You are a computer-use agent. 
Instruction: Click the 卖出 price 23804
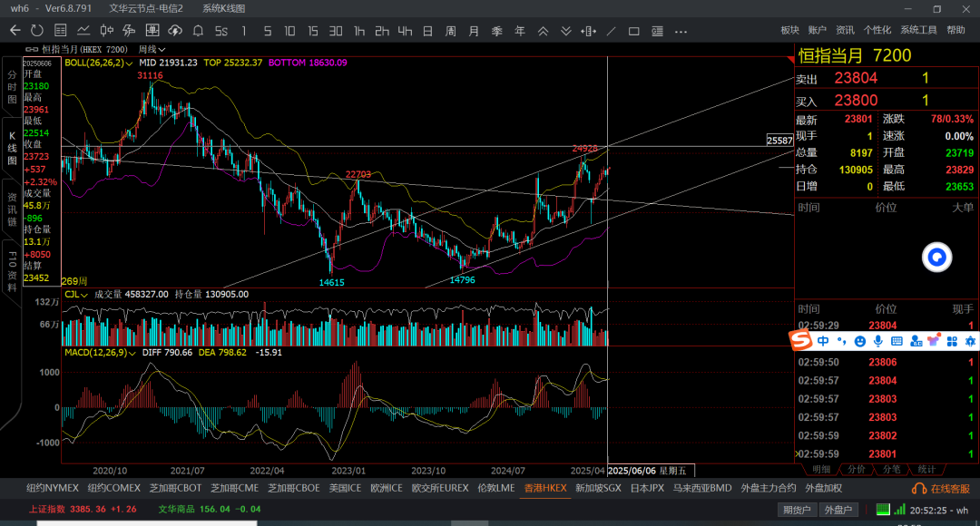click(x=857, y=78)
